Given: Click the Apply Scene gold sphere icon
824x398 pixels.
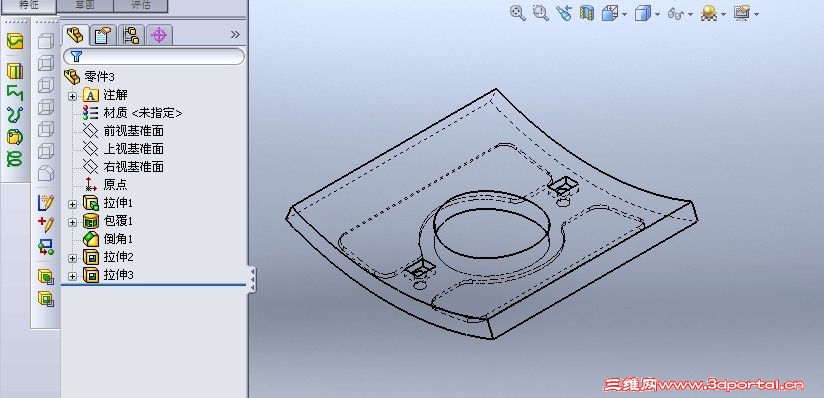Looking at the screenshot, I should (x=708, y=14).
